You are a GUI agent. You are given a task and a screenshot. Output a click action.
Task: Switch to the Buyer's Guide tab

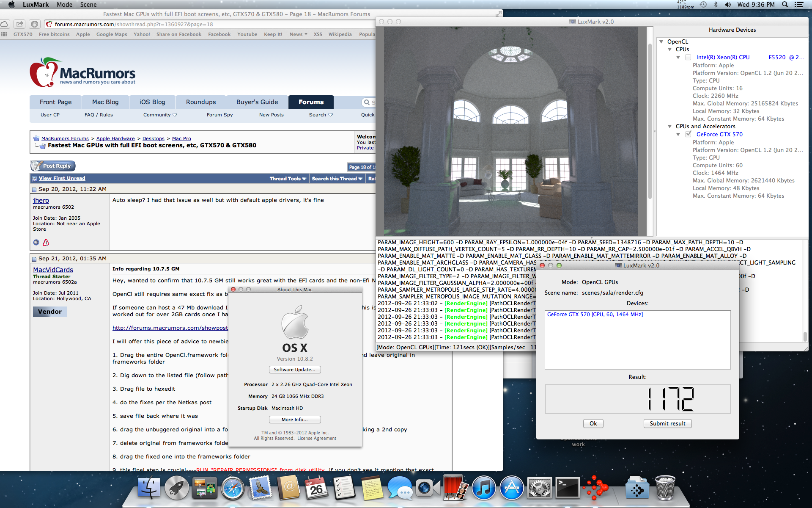point(257,102)
